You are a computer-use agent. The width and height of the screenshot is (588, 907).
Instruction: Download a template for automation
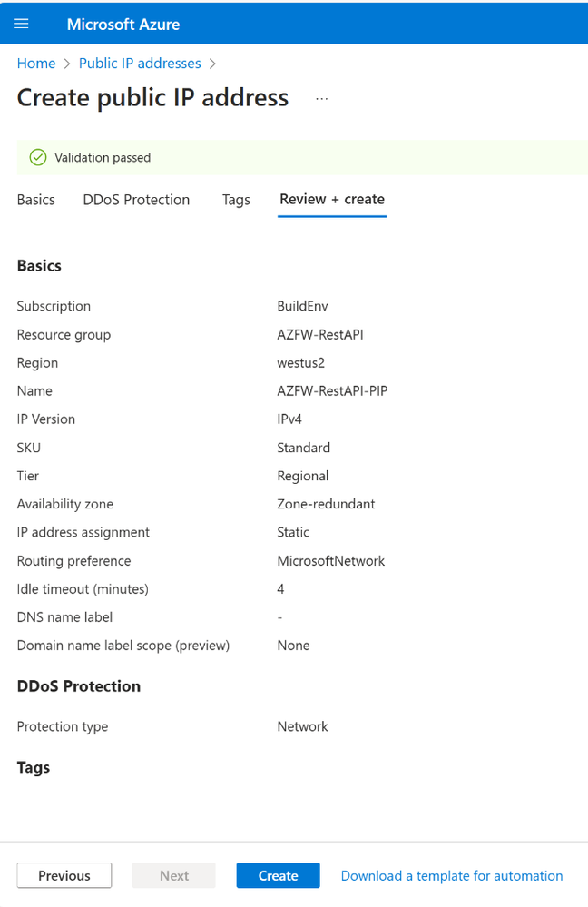point(452,876)
